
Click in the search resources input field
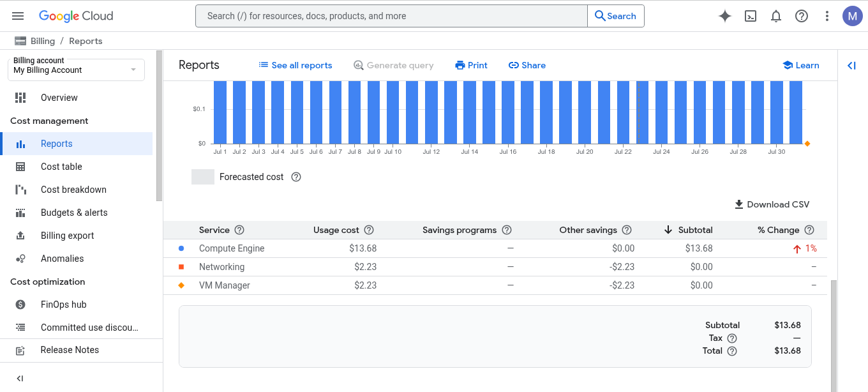(x=391, y=16)
